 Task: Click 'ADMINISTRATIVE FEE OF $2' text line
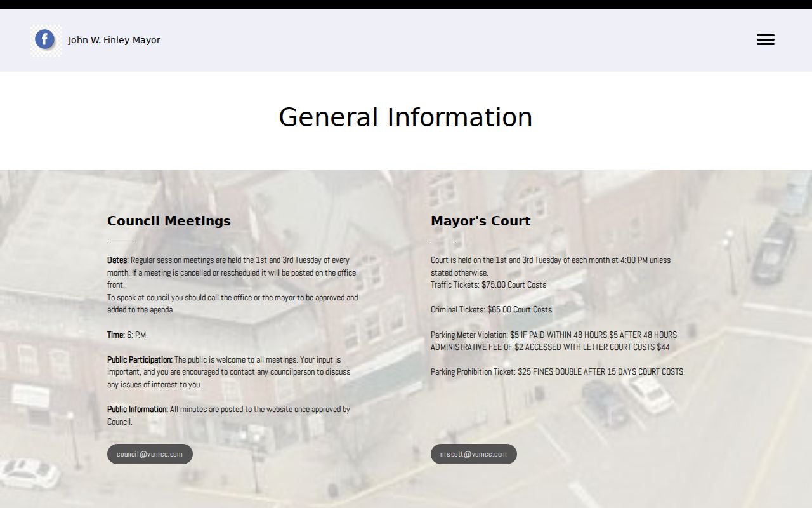[x=550, y=347]
